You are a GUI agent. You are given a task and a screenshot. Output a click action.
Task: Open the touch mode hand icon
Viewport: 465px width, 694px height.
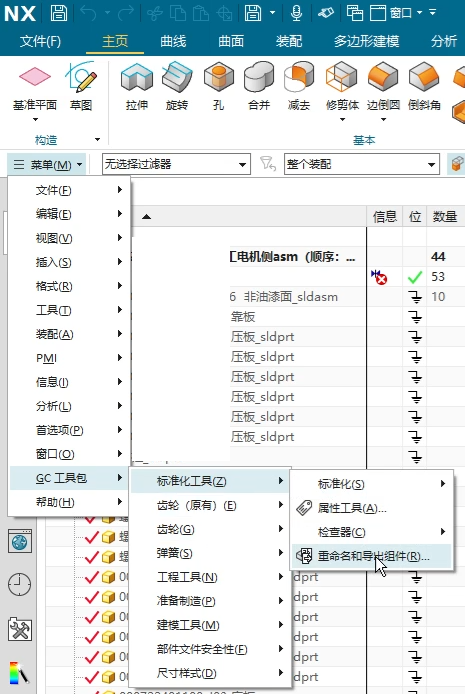[326, 13]
